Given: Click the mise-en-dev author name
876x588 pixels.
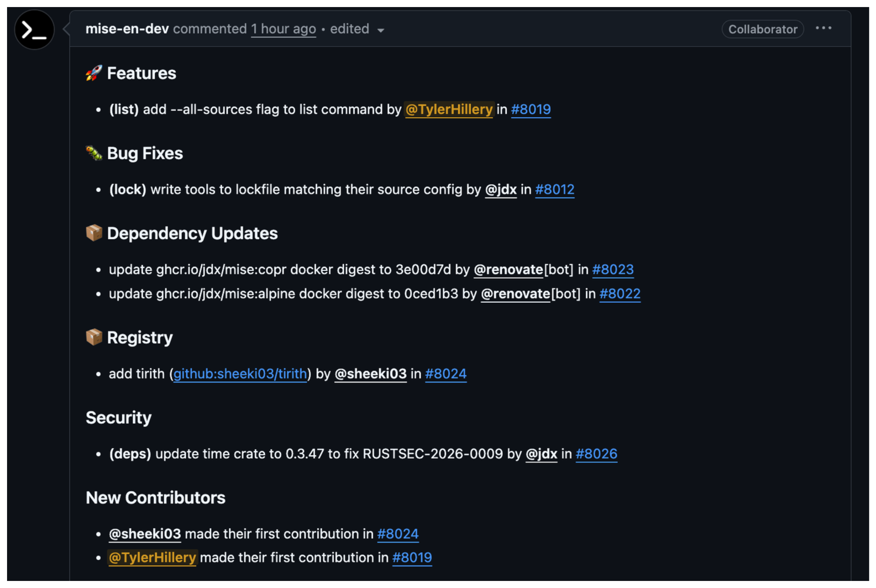Looking at the screenshot, I should point(127,29).
